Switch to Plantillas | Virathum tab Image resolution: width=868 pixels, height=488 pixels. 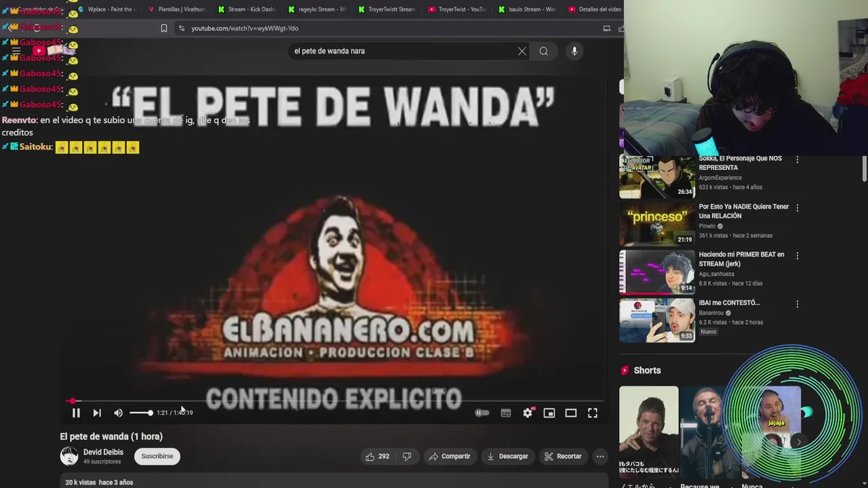pos(176,9)
